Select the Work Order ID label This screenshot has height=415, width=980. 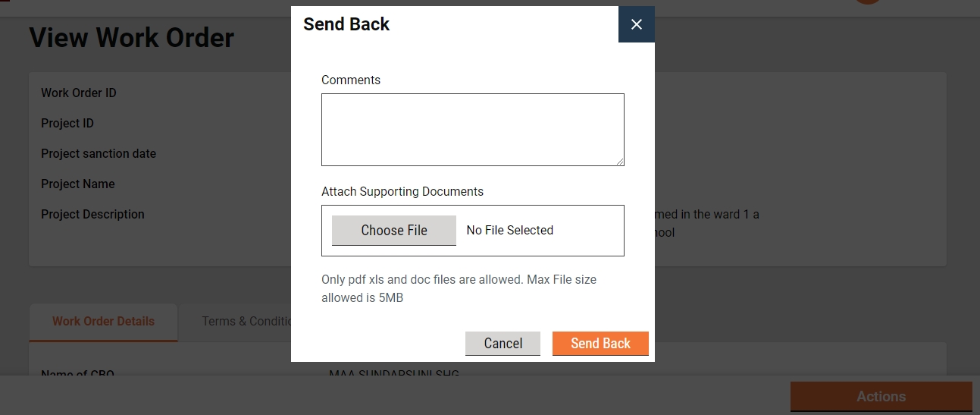pyautogui.click(x=79, y=93)
